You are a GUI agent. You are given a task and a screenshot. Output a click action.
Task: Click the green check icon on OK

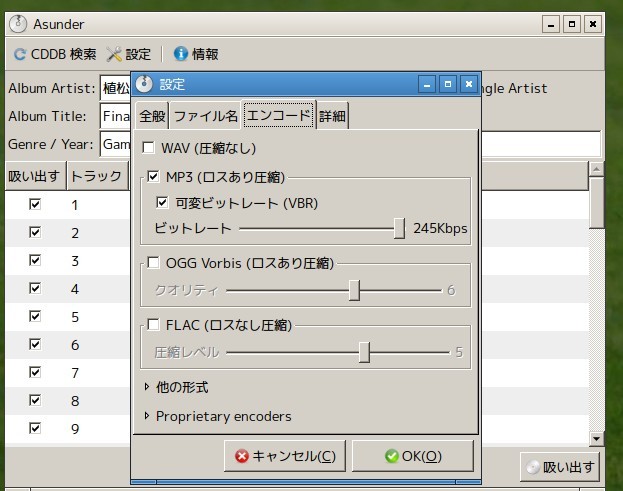tap(391, 456)
